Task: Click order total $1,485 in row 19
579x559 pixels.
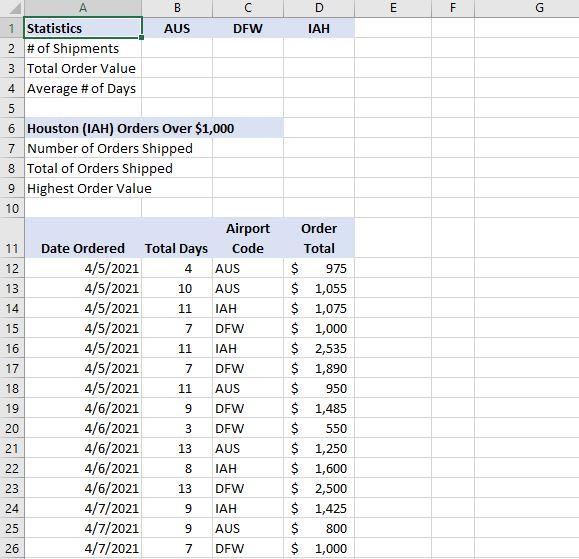Action: click(x=319, y=408)
